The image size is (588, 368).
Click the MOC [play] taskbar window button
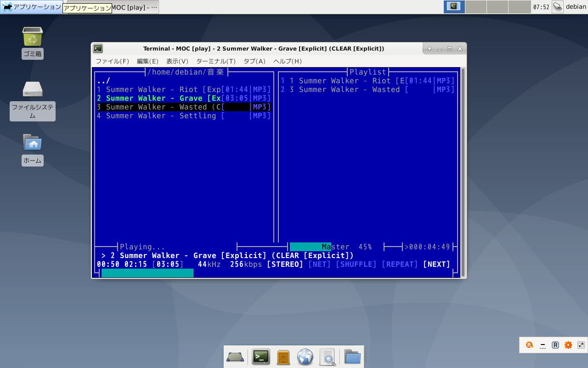click(x=135, y=7)
